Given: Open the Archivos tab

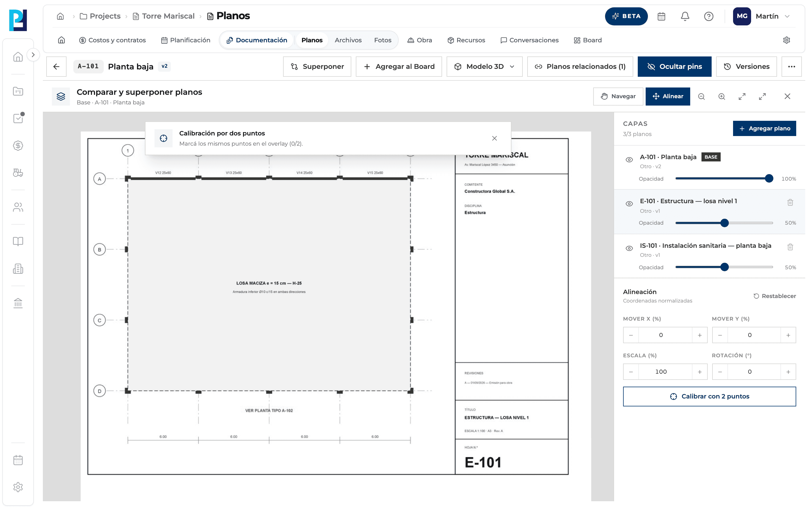Looking at the screenshot, I should (348, 40).
